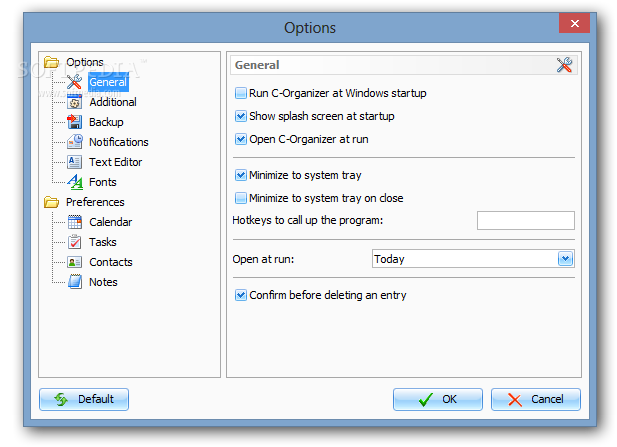Image resolution: width=617 pixels, height=447 pixels.
Task: Click the Backup floppy disk icon
Action: pos(74,122)
